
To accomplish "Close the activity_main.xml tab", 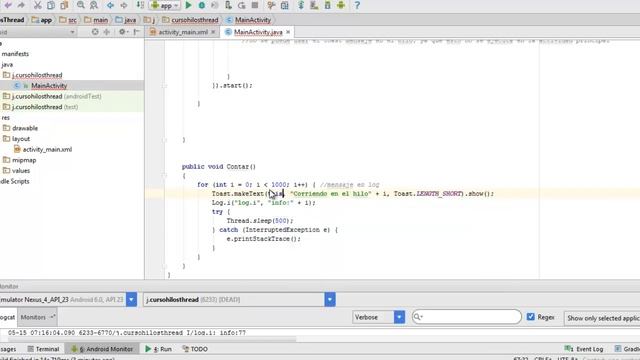I will [x=213, y=32].
